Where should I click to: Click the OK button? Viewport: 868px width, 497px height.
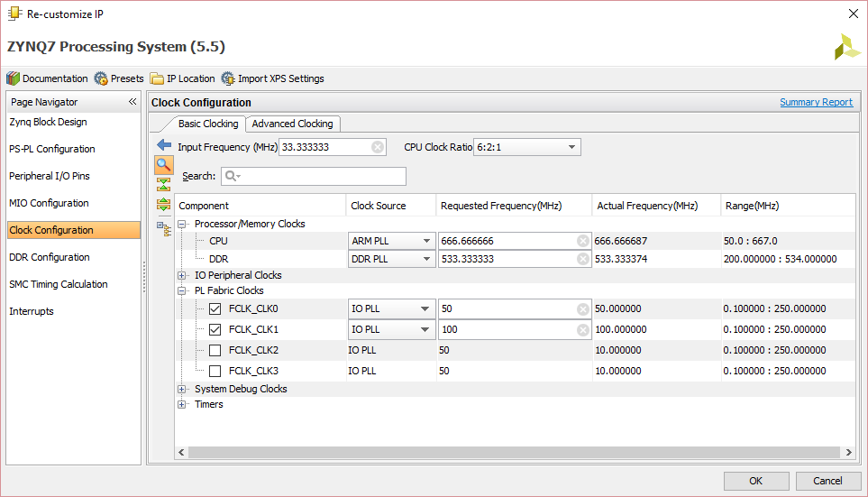pos(756,481)
